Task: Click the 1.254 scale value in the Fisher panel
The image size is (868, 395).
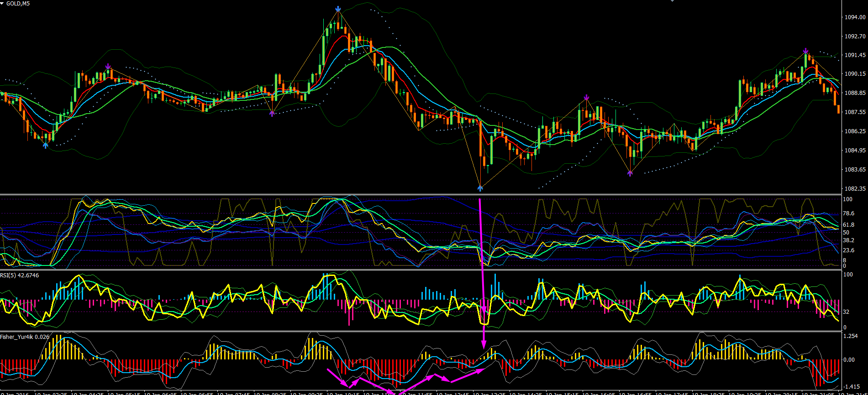Action: [x=850, y=337]
